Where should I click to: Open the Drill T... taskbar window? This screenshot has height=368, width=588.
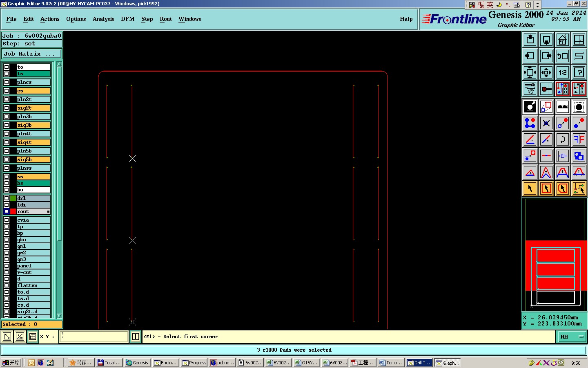point(419,363)
